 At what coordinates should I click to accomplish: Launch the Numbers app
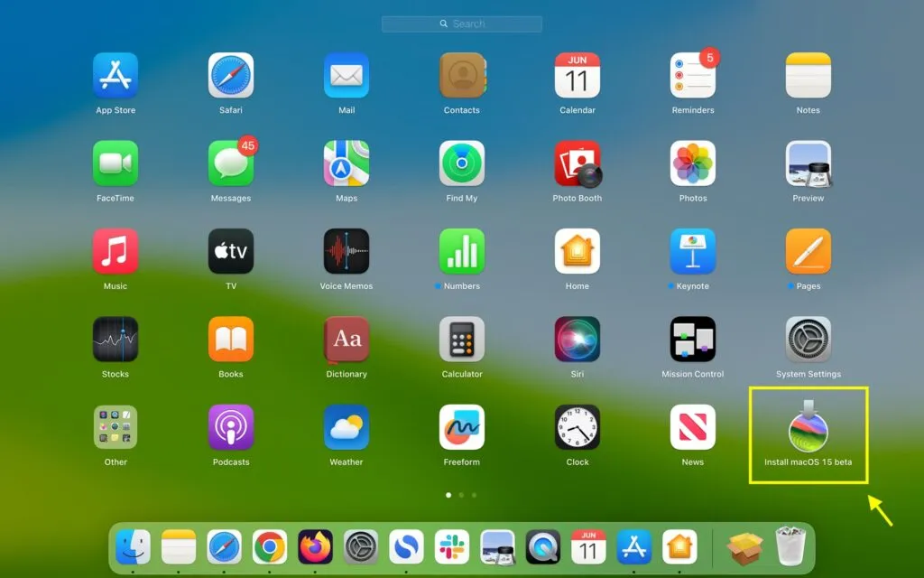tap(462, 251)
